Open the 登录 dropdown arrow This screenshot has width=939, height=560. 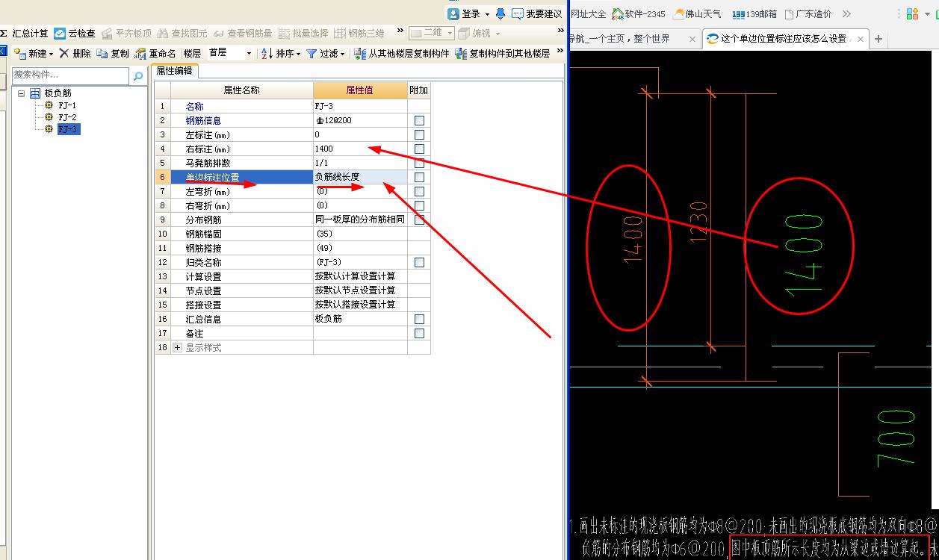click(487, 14)
